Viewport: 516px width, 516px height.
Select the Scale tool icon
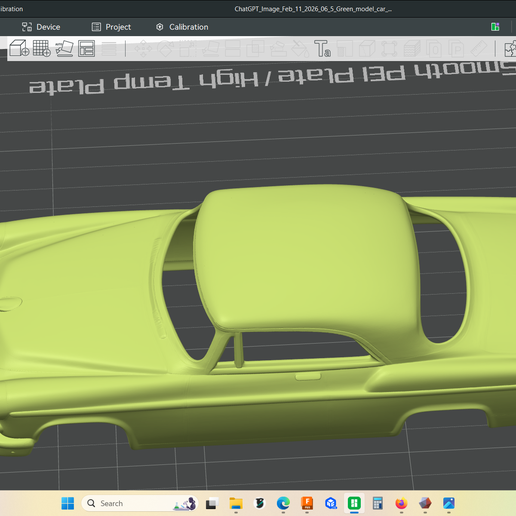[x=187, y=49]
